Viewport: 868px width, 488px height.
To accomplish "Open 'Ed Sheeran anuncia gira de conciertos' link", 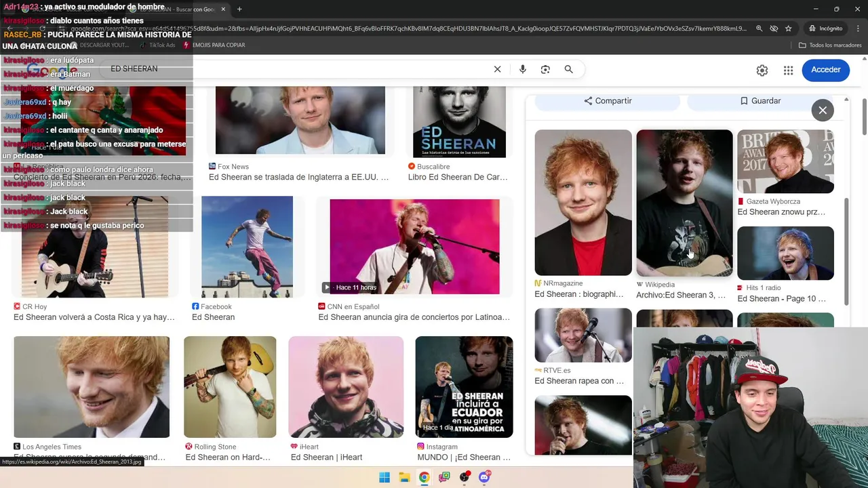I will pyautogui.click(x=414, y=317).
